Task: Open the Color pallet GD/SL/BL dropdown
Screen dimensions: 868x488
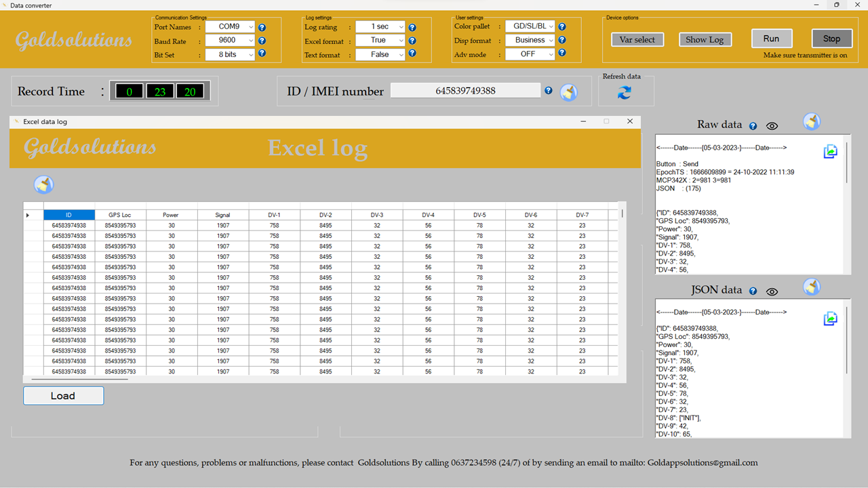Action: click(x=530, y=26)
